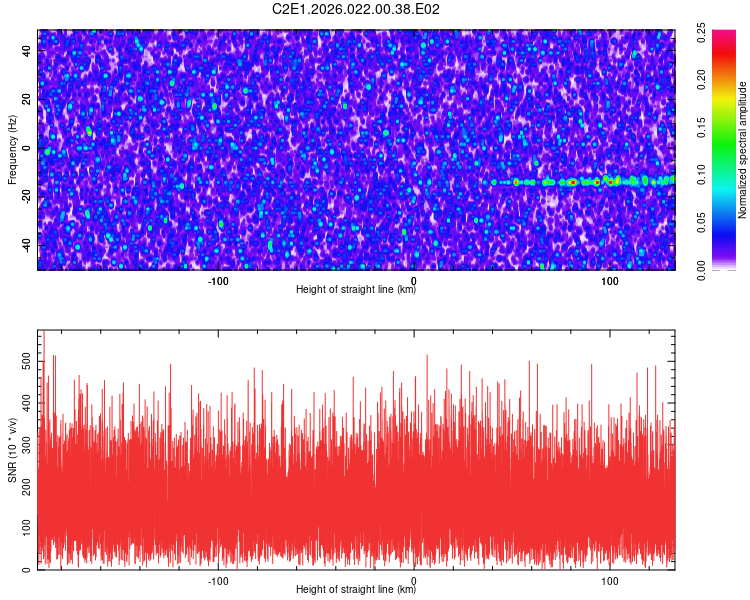Image resolution: width=750 pixels, height=600 pixels.
Task: Click the 100 km x-axis tick under the SNR plot
Action: pos(610,580)
